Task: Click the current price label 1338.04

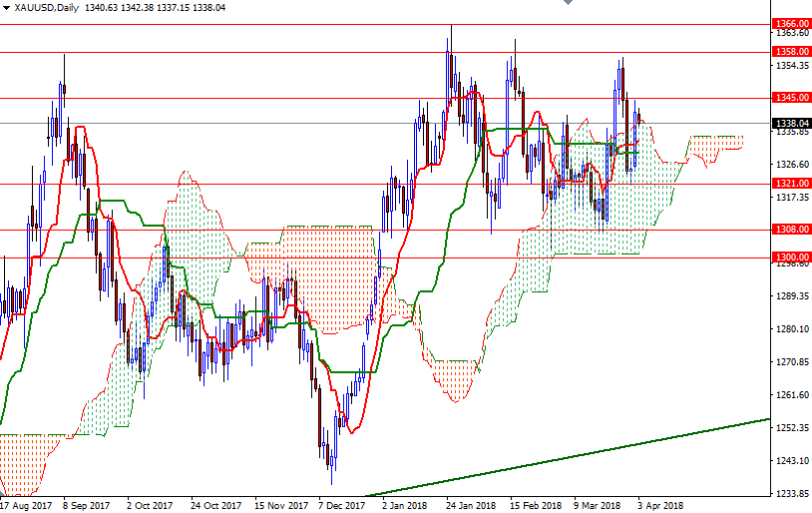Action: pos(792,124)
